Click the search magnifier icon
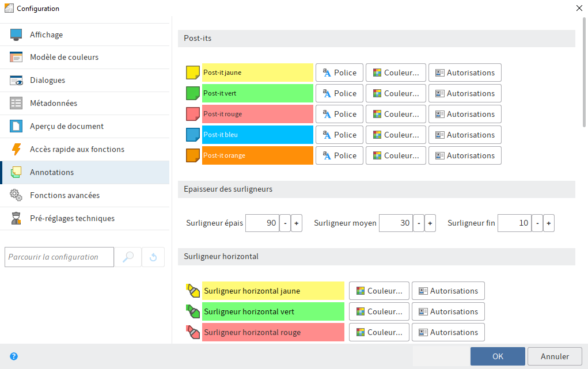The image size is (588, 369). [127, 257]
